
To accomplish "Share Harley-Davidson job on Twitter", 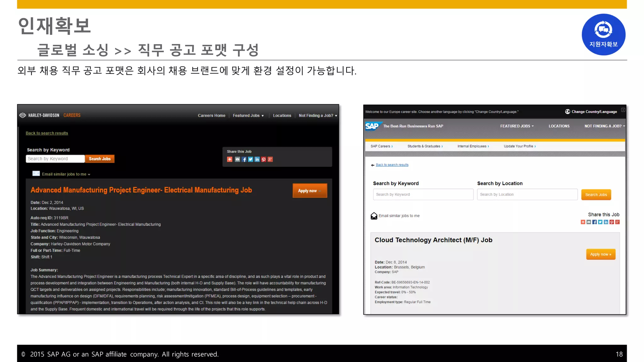I will point(251,159).
